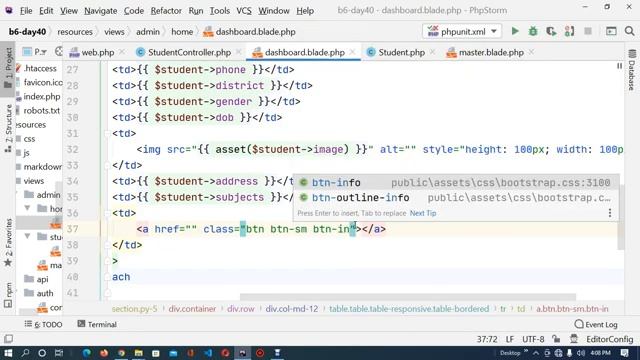
Task: Stop the running process
Action: coord(588,31)
